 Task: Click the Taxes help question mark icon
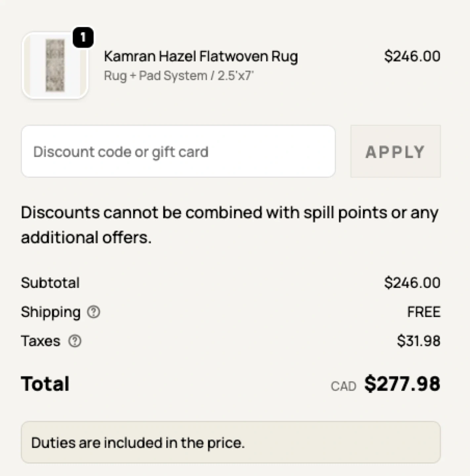(75, 341)
